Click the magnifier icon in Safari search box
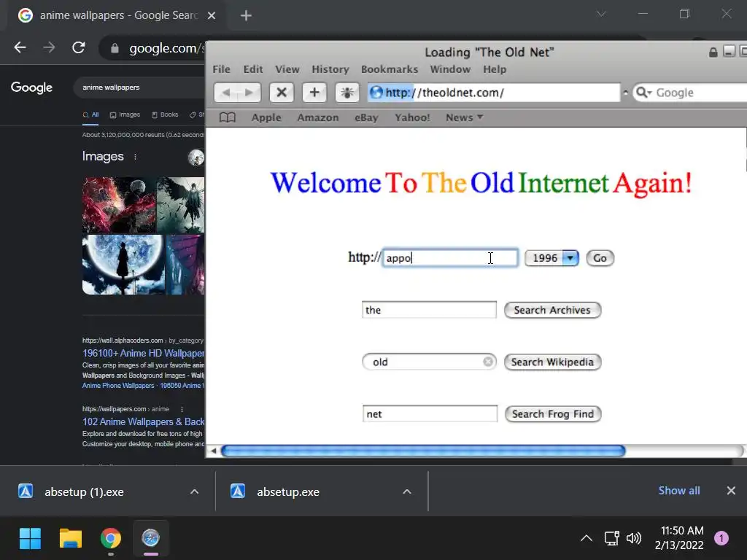The image size is (747, 560). (x=643, y=93)
